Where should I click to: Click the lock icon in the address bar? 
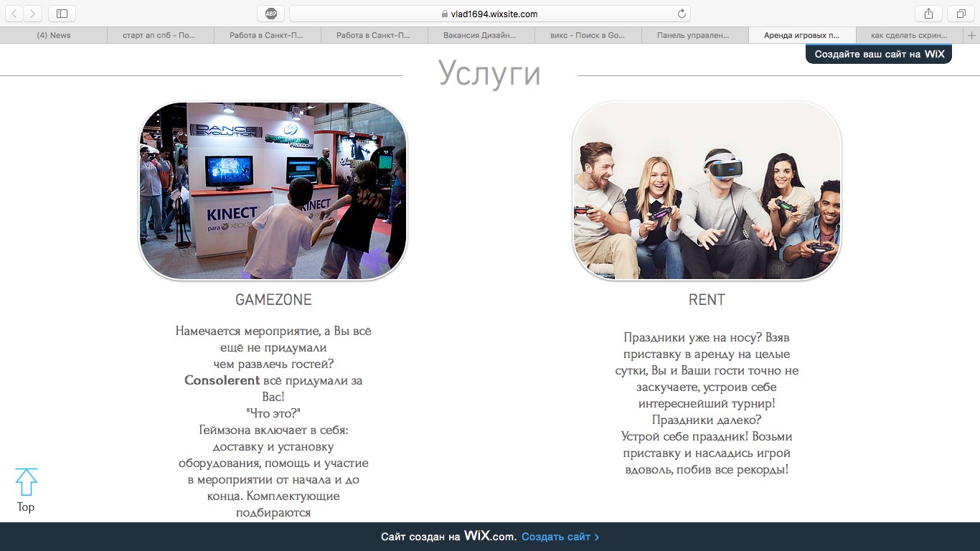point(445,14)
